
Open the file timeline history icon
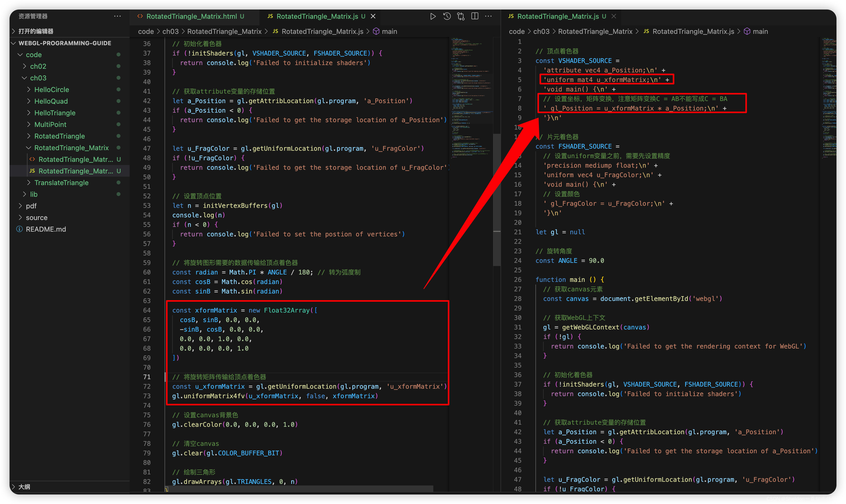pos(447,16)
